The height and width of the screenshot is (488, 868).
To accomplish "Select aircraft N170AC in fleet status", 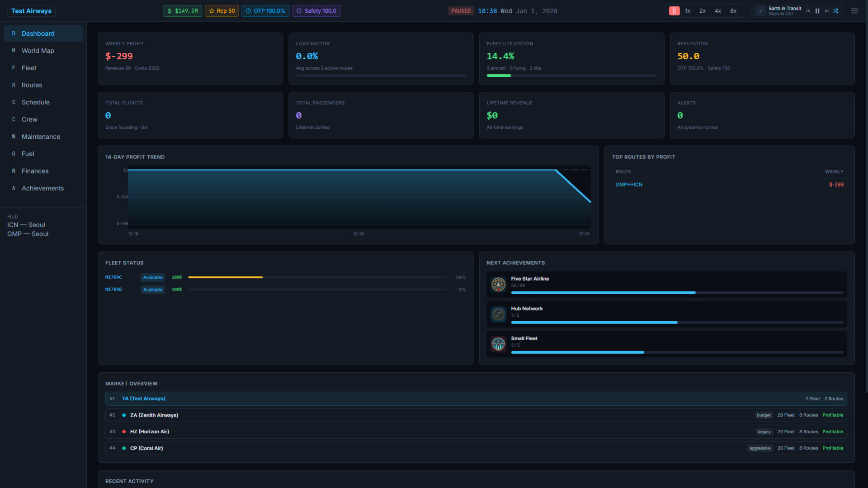I will pos(113,277).
